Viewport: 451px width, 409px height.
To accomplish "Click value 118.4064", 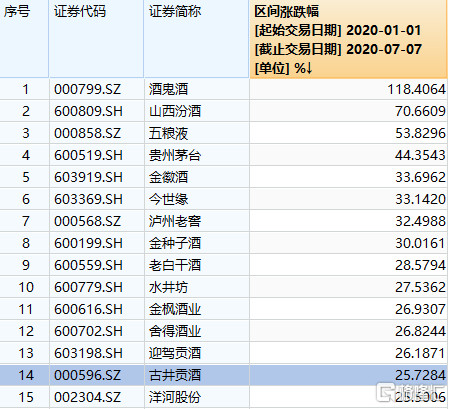I will [x=416, y=89].
